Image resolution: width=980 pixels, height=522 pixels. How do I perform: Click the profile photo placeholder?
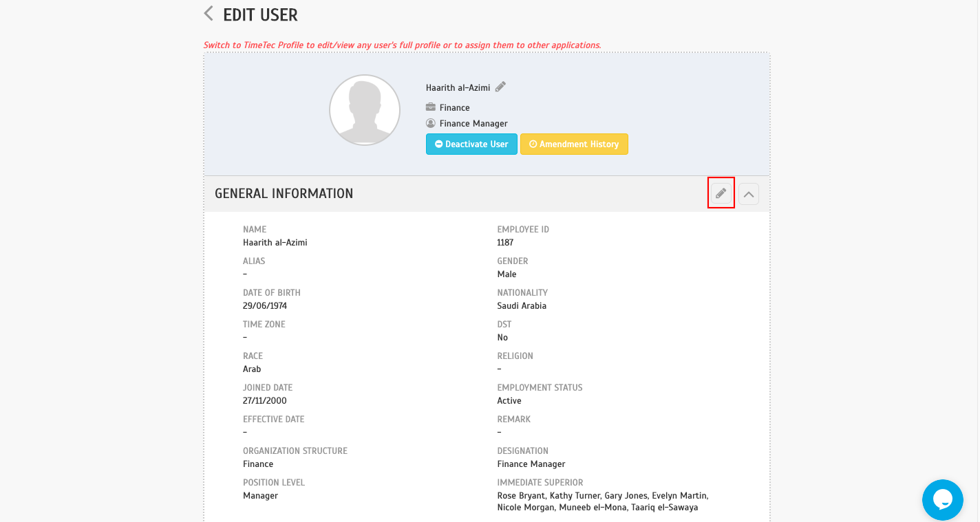(365, 109)
